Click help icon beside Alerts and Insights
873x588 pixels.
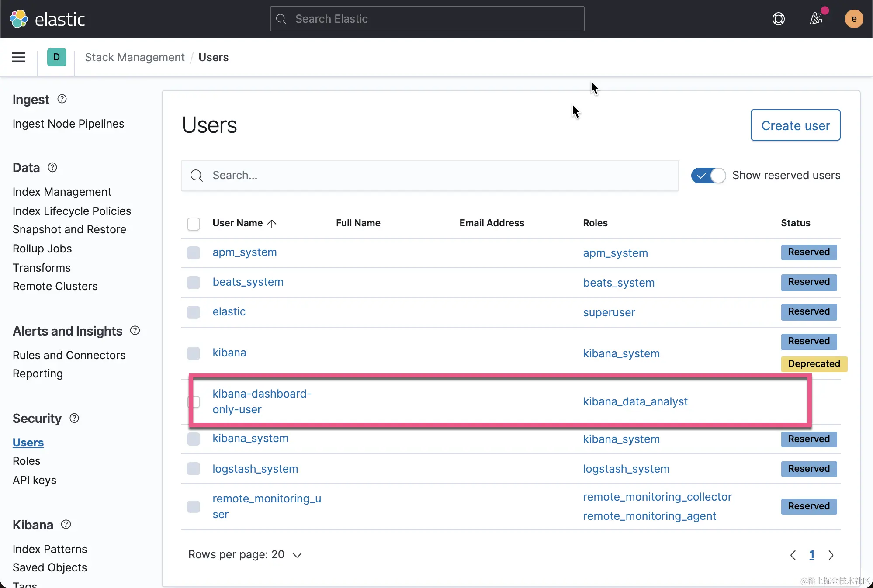(x=135, y=331)
